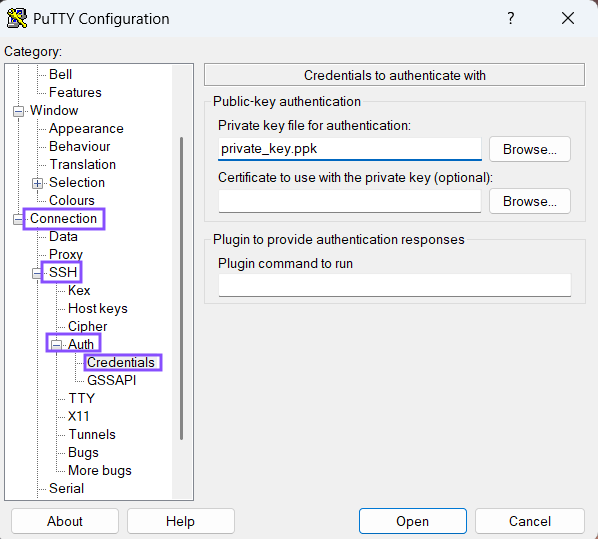The width and height of the screenshot is (598, 539).
Task: Select the Colours category
Action: (x=72, y=200)
